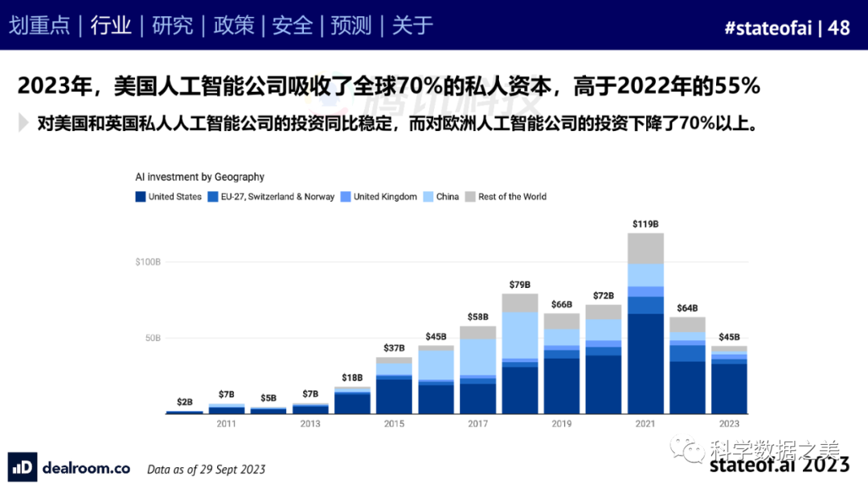The width and height of the screenshot is (868, 489).
Task: Open the 划重点 navigation tab
Action: click(39, 26)
